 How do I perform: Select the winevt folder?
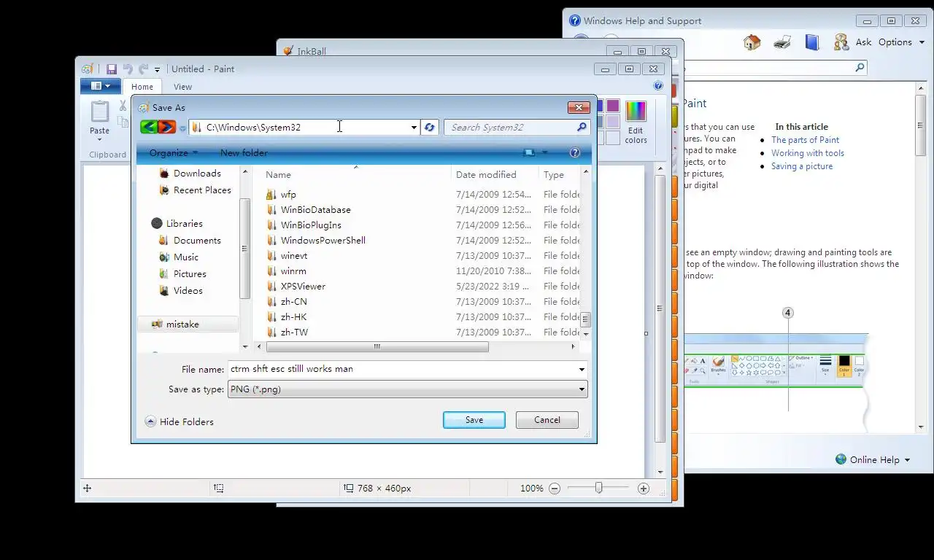tap(287, 256)
